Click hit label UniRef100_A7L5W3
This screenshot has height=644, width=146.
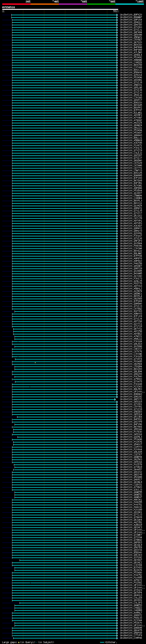tap(131, 52)
